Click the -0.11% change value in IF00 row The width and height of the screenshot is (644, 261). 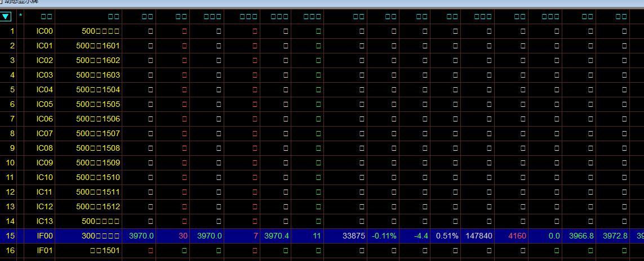tap(383, 236)
